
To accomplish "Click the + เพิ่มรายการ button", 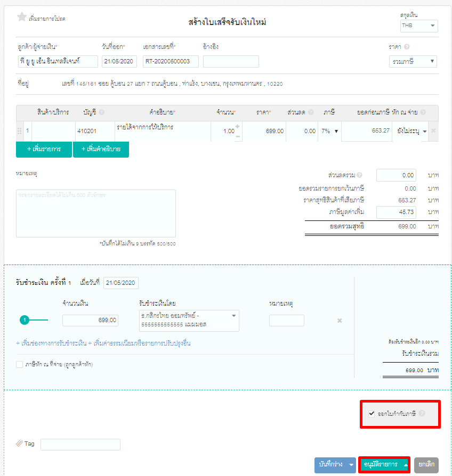I will (x=44, y=150).
